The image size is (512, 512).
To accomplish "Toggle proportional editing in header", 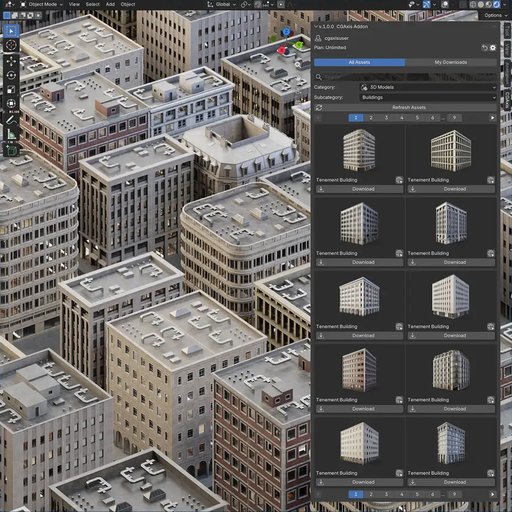I will coord(281,4).
